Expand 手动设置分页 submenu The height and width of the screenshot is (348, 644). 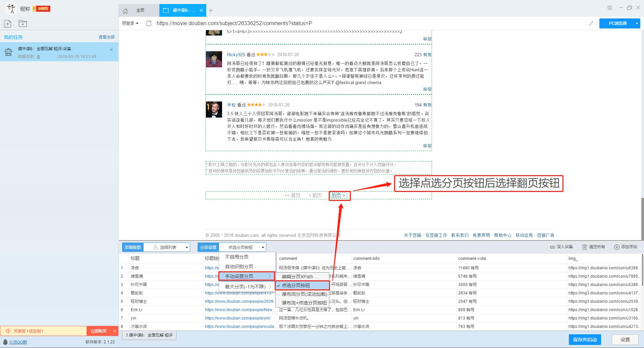pyautogui.click(x=247, y=276)
